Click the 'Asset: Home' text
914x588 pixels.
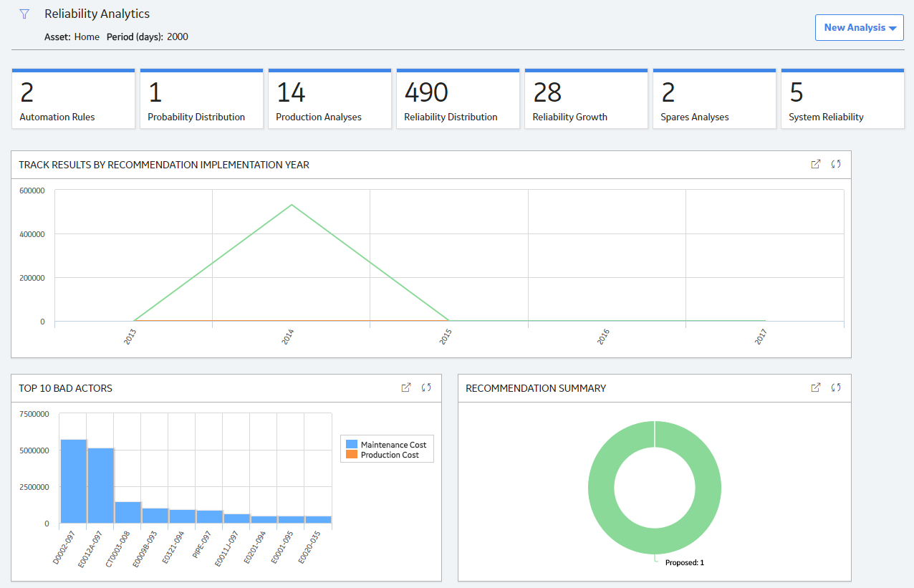click(x=72, y=37)
